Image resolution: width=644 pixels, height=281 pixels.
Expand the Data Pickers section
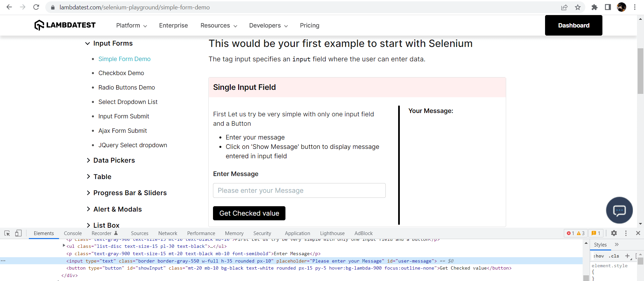click(x=114, y=160)
